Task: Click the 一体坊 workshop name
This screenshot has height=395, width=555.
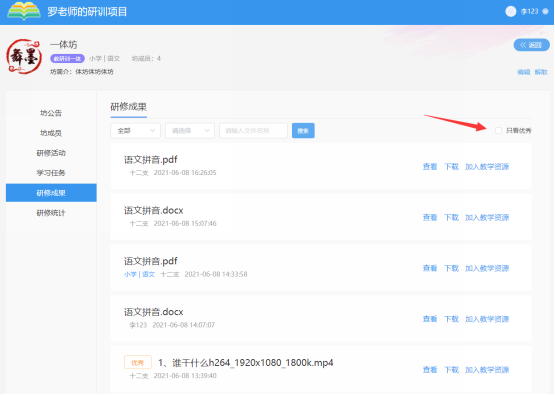Action: 64,45
